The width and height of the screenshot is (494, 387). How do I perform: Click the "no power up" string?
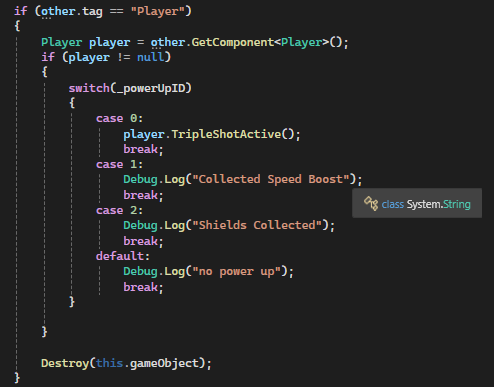tap(236, 271)
